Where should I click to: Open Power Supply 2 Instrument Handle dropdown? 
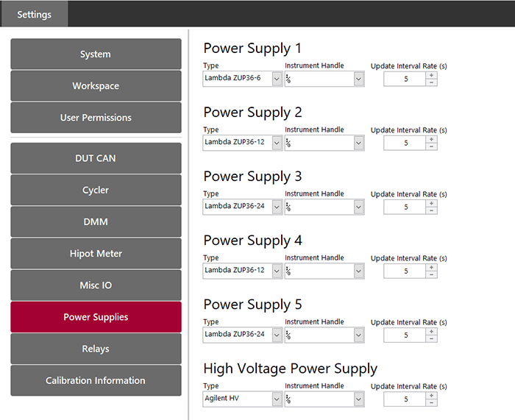[358, 143]
